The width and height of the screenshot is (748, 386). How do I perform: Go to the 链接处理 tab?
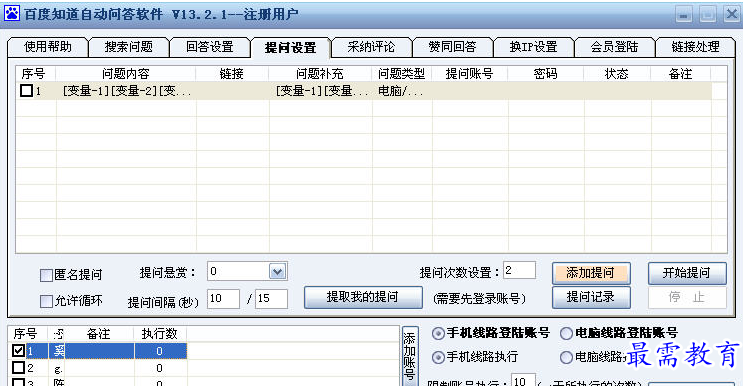(x=695, y=47)
